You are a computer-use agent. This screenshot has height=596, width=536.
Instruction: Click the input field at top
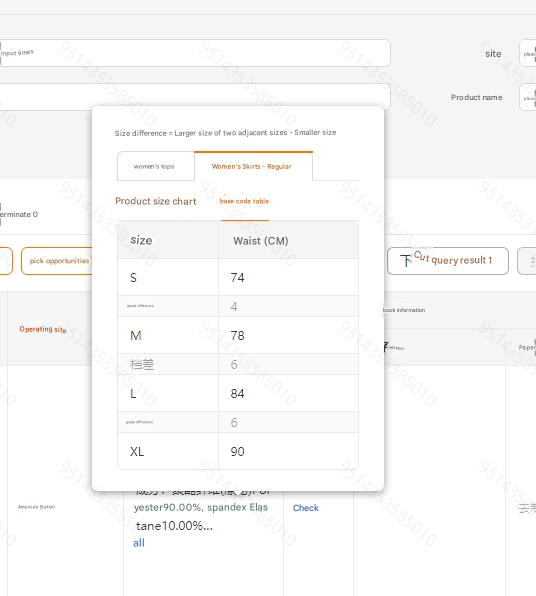coord(195,53)
